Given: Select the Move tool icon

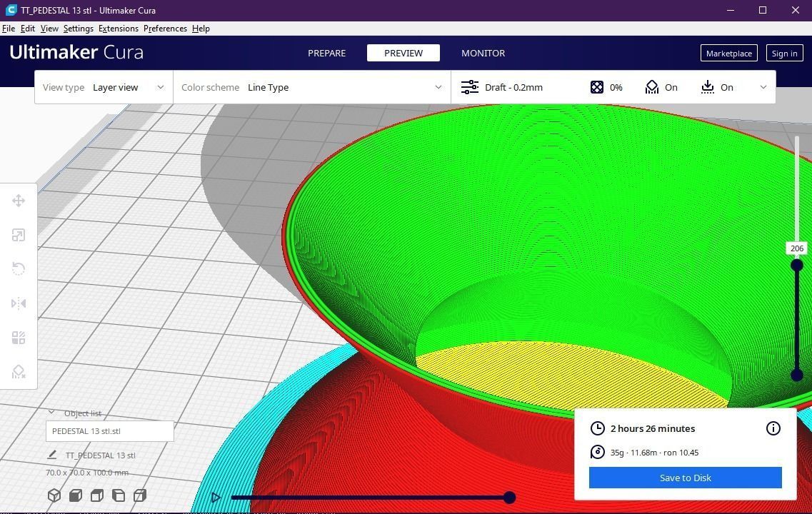Looking at the screenshot, I should [19, 201].
